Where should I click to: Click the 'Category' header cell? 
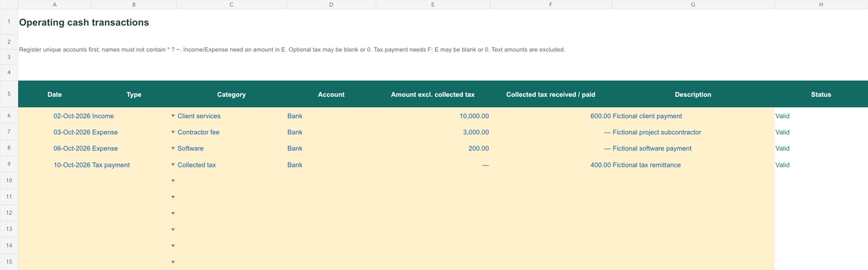(231, 94)
